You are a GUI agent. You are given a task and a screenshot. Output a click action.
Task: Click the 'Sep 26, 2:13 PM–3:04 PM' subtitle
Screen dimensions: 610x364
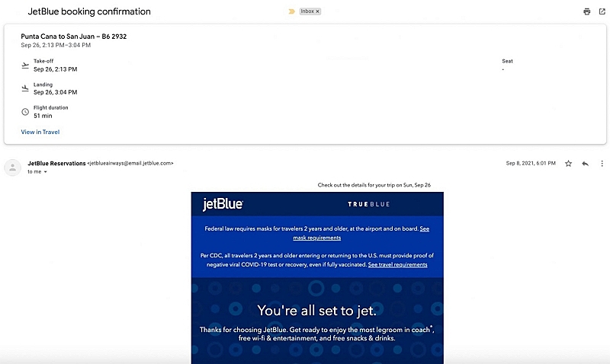pos(56,45)
